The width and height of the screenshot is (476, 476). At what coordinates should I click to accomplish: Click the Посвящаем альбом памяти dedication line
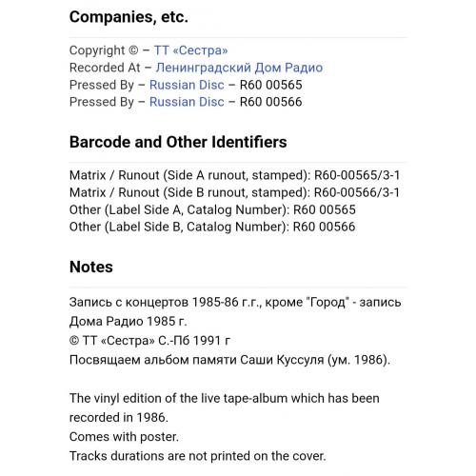[229, 360]
